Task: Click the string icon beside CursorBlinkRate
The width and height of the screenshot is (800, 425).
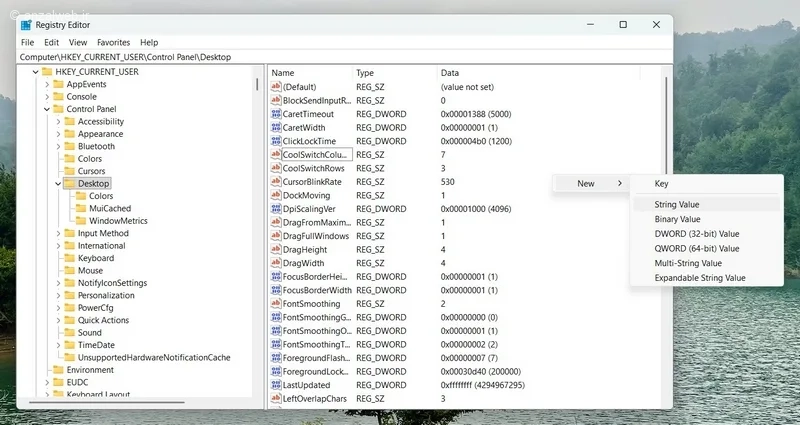Action: point(276,182)
